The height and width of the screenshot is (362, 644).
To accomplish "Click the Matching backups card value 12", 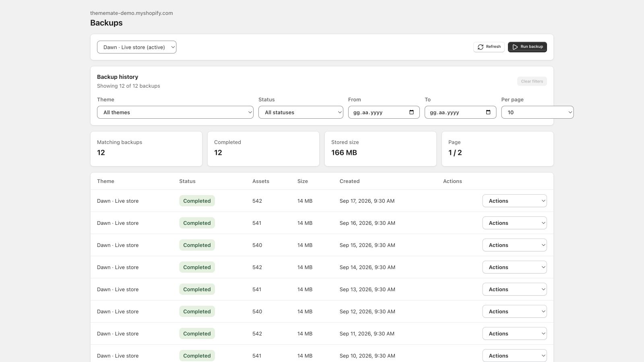I will 101,152.
